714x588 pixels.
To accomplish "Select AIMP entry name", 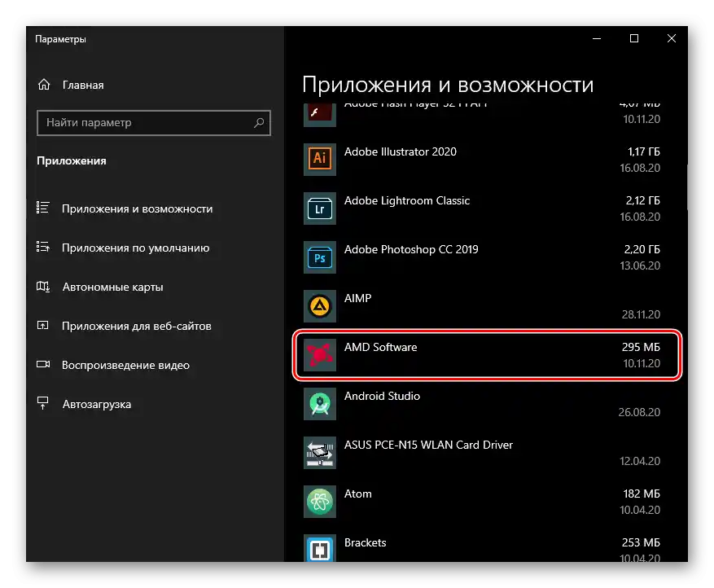I will (358, 298).
